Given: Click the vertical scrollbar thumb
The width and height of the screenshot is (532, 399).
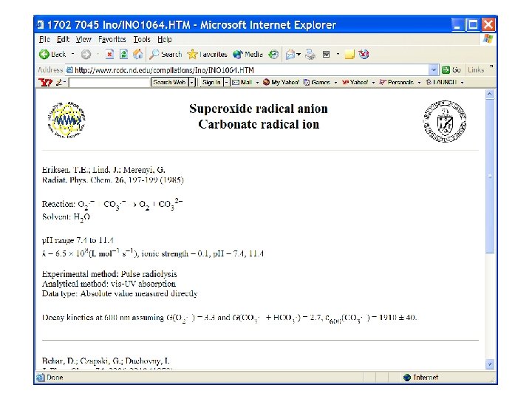Looking at the screenshot, I should click(x=490, y=176).
